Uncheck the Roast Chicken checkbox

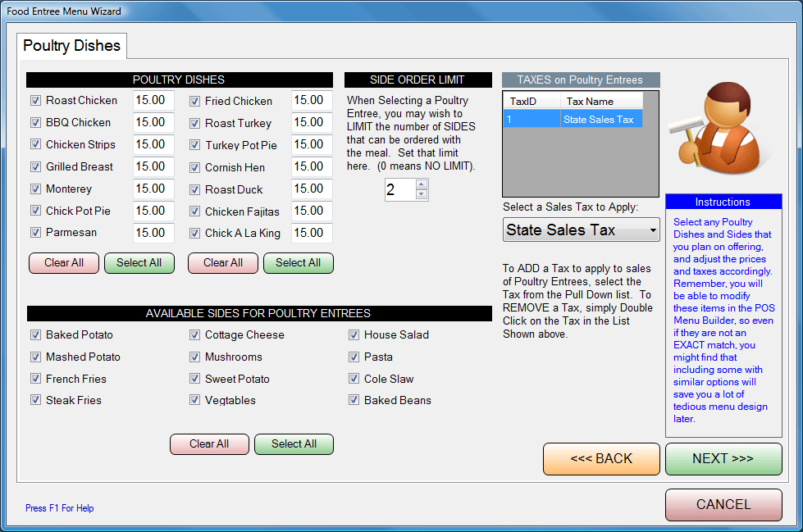point(35,101)
